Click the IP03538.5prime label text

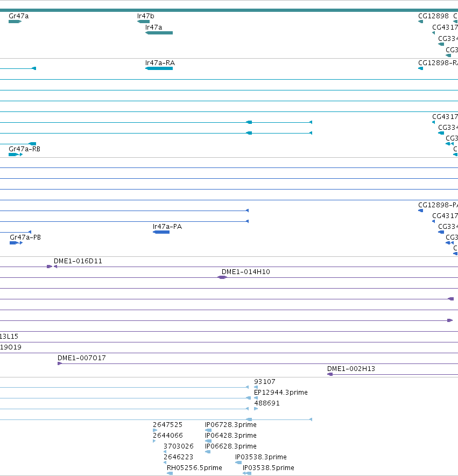(x=269, y=468)
